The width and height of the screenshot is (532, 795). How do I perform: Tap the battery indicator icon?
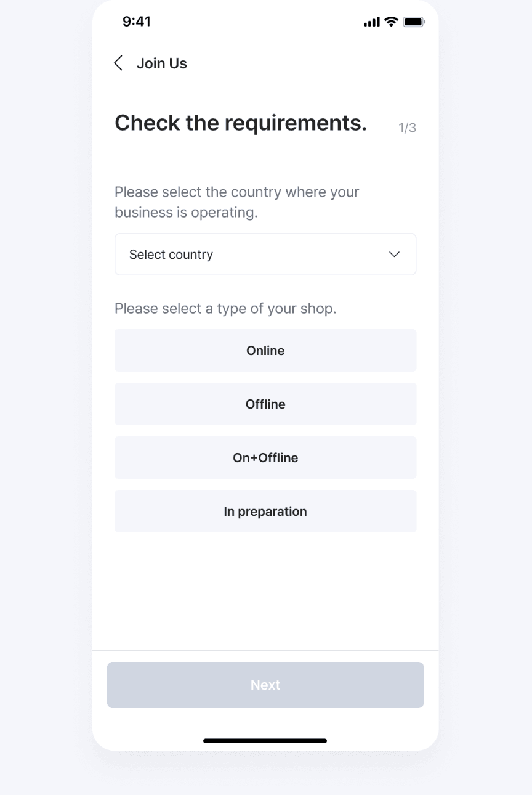[x=414, y=22]
